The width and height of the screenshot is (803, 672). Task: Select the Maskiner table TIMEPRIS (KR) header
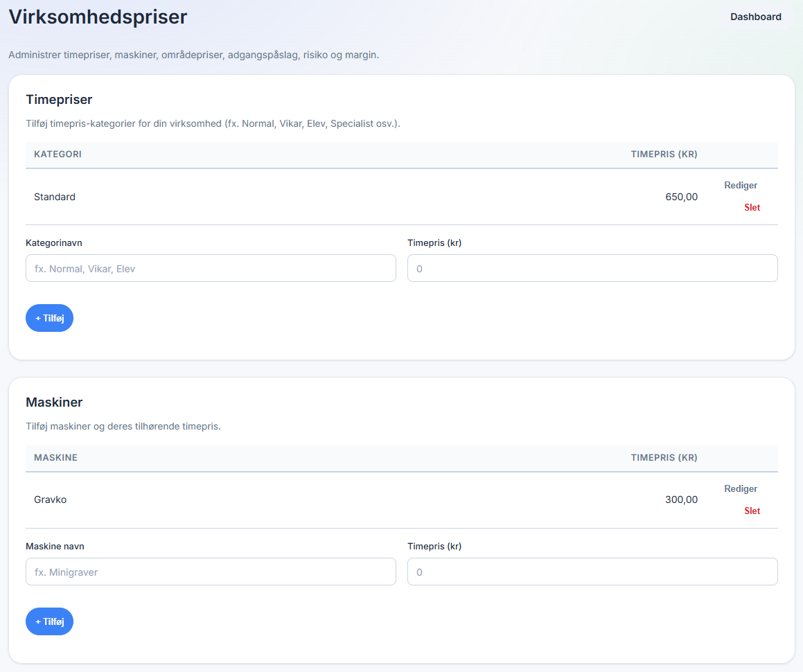coord(664,457)
